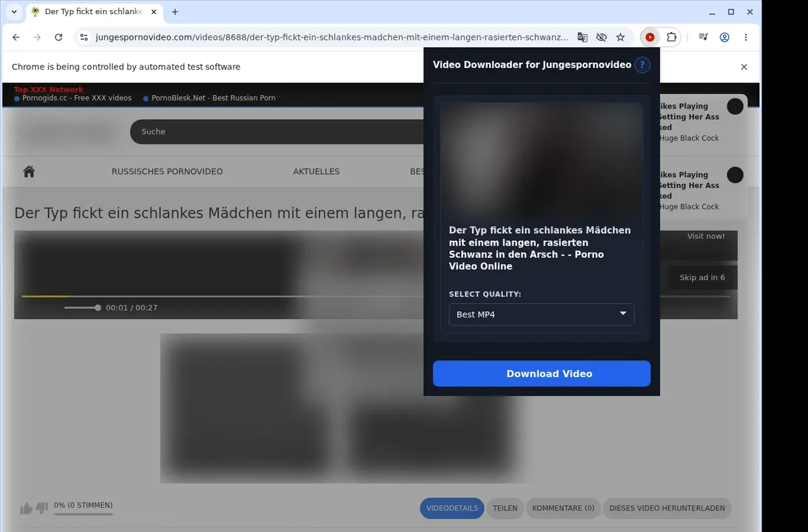Viewport: 808px width, 532px height.
Task: Click the upper notification card's round icon
Action: pyautogui.click(x=735, y=106)
